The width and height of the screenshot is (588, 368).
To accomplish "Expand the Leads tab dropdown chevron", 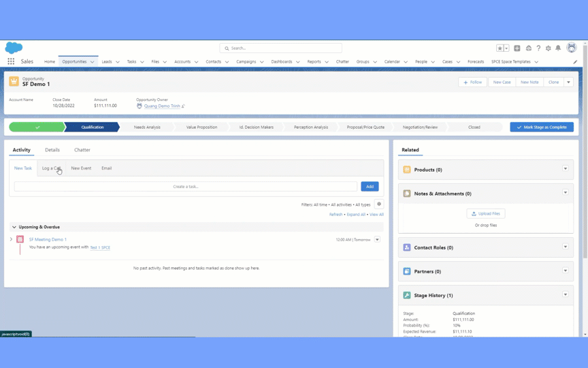I will [x=117, y=62].
